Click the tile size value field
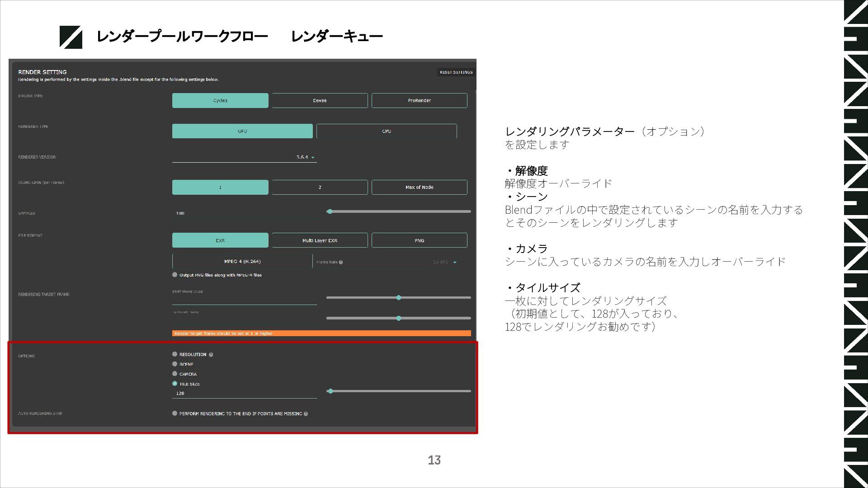 [244, 394]
